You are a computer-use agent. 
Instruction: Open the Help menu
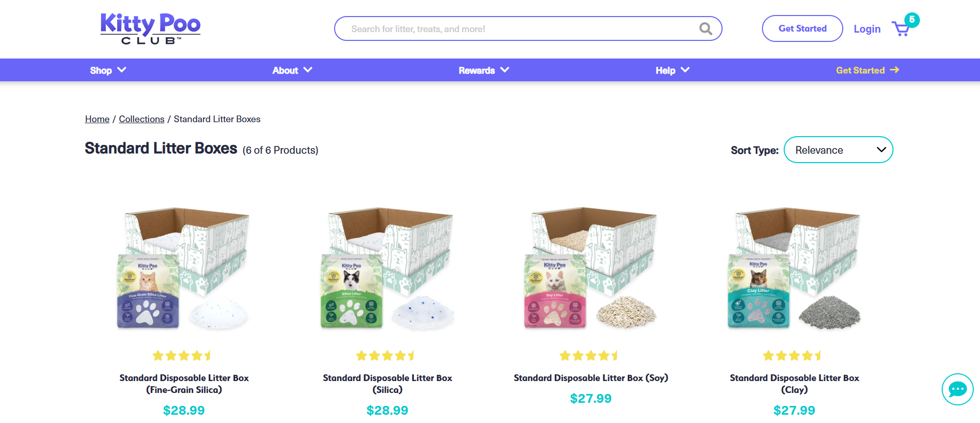coord(672,70)
